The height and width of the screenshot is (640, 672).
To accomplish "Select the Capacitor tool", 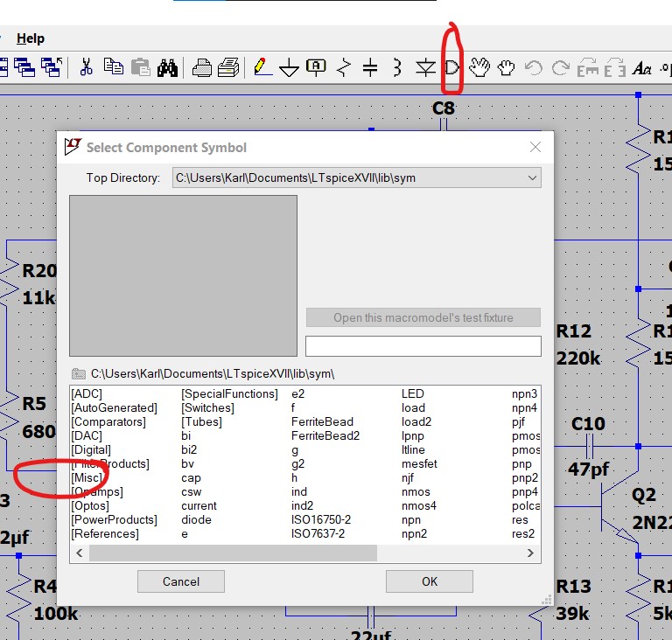I will (x=370, y=67).
